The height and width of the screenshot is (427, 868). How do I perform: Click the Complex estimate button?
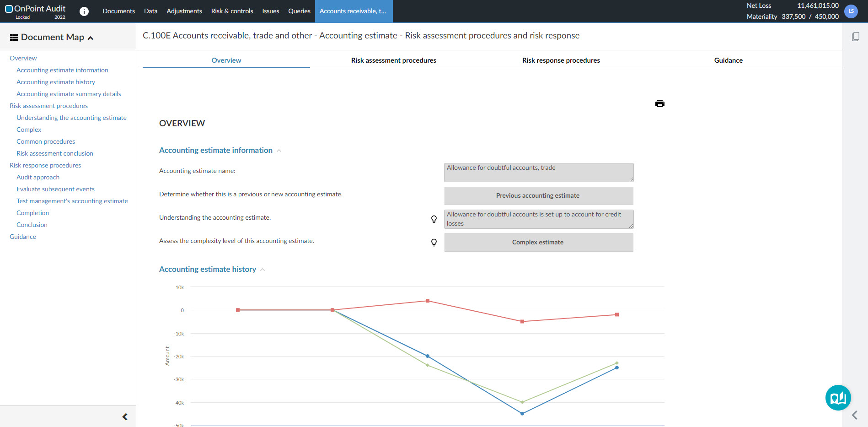pos(538,243)
